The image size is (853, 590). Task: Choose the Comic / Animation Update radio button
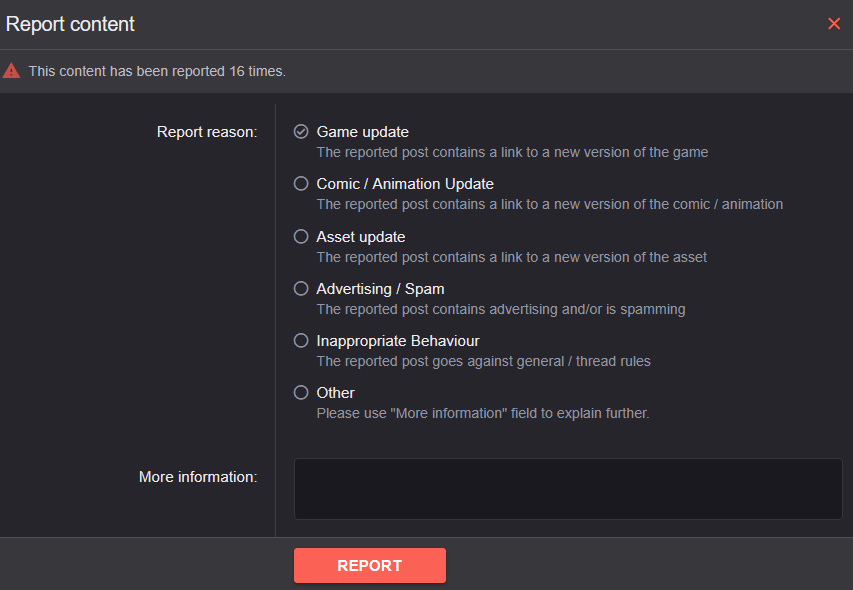tap(301, 184)
